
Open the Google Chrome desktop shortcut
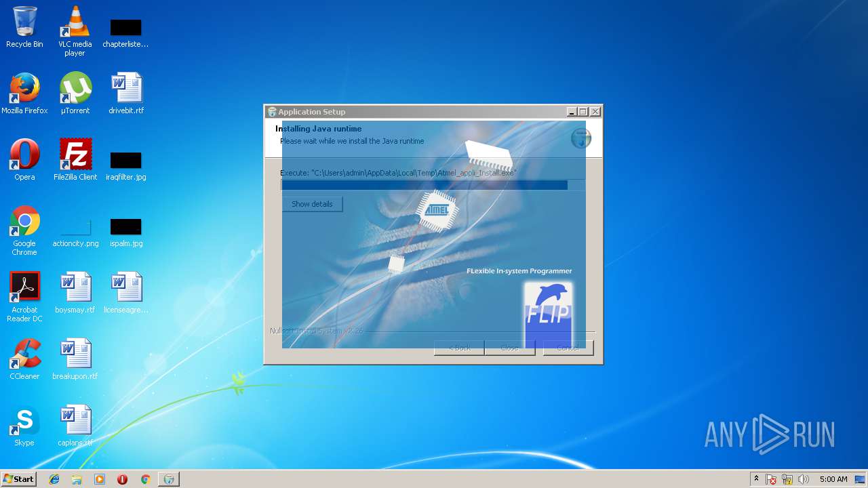(24, 230)
